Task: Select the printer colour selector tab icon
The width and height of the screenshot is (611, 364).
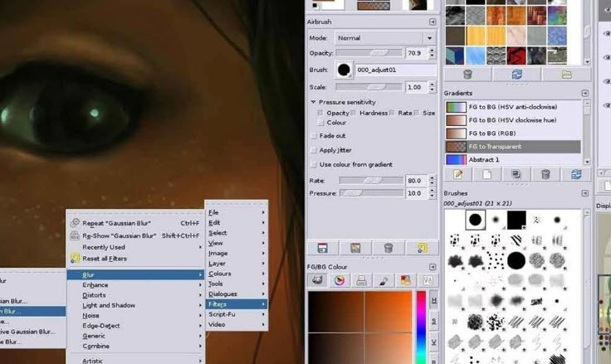Action: (361, 280)
